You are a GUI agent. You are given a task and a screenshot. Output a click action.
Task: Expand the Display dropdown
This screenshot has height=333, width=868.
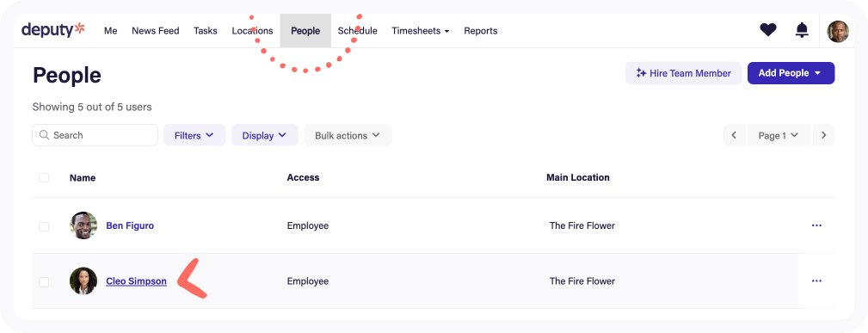(x=265, y=135)
